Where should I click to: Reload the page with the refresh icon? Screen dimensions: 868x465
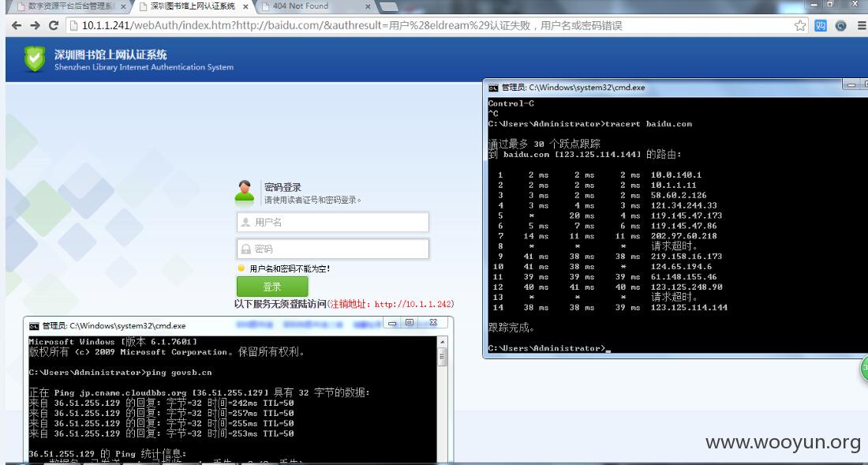tap(54, 25)
